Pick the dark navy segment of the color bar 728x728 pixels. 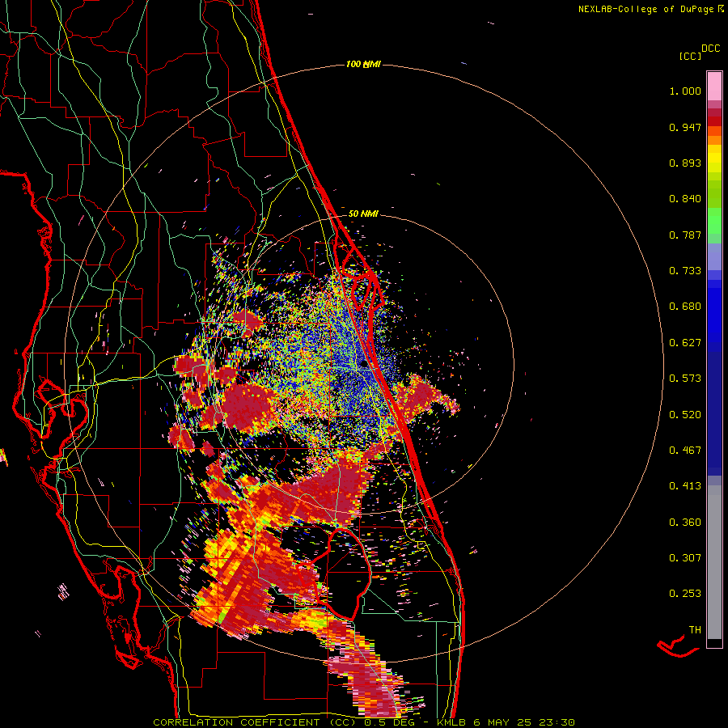(714, 413)
